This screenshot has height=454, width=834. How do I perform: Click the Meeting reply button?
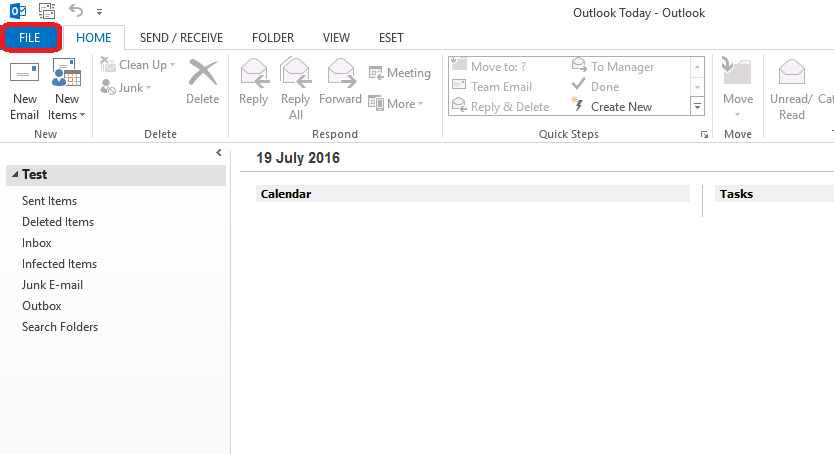[399, 73]
